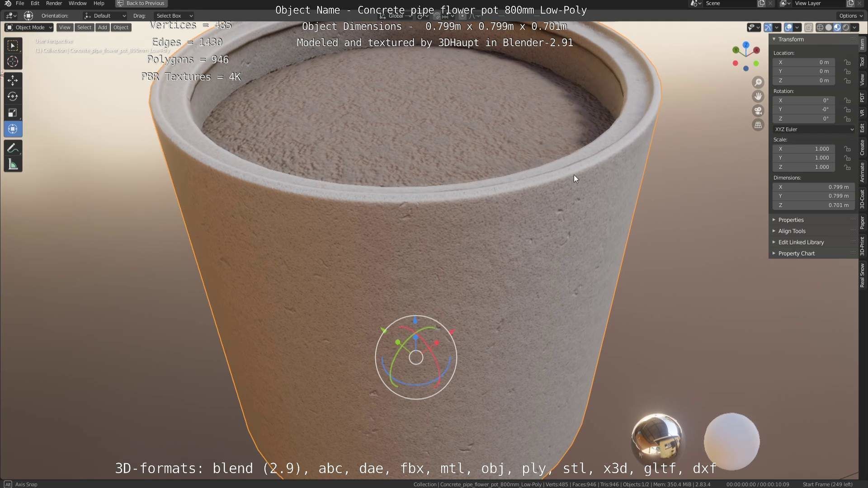Click Dimensions Z value field
The height and width of the screenshot is (488, 868).
click(x=814, y=205)
